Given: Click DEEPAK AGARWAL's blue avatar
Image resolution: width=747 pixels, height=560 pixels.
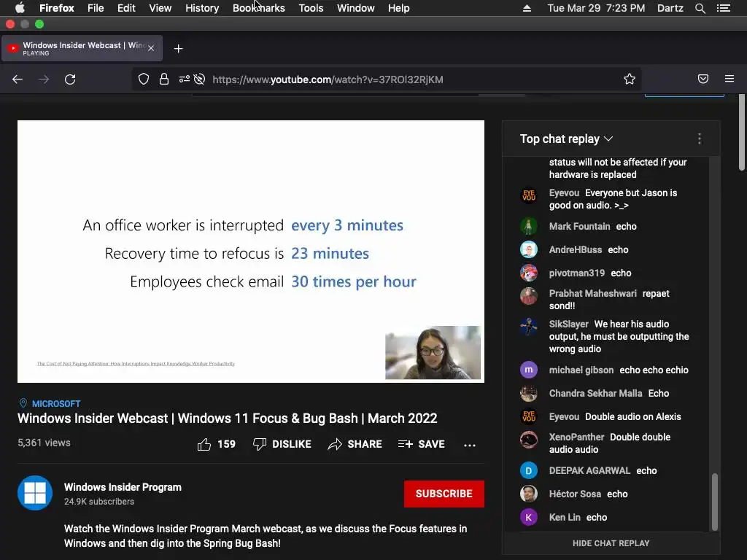Looking at the screenshot, I should [x=529, y=471].
